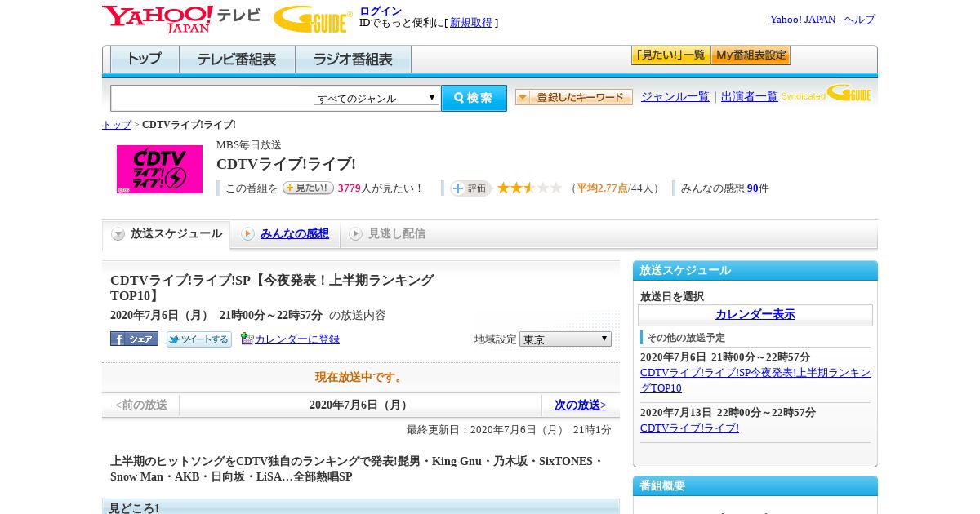This screenshot has height=514, width=980.
Task: Open カレンダーに登録 link
Action: pyautogui.click(x=297, y=339)
